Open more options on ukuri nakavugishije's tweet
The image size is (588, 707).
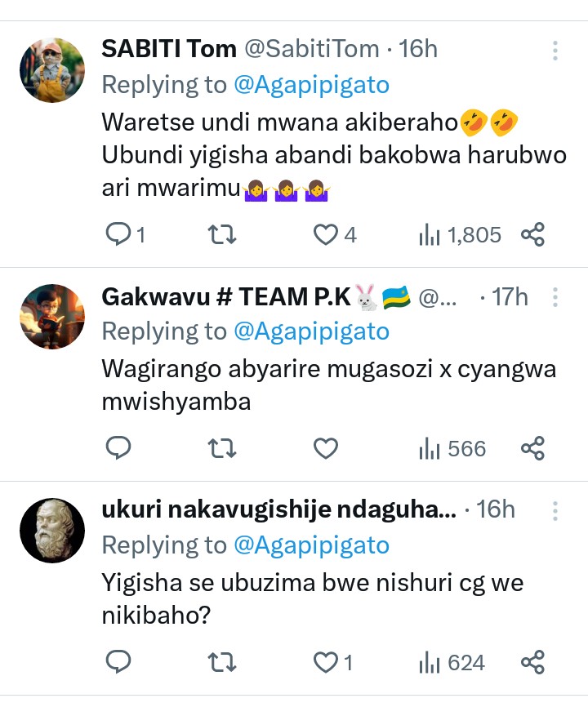pyautogui.click(x=555, y=511)
